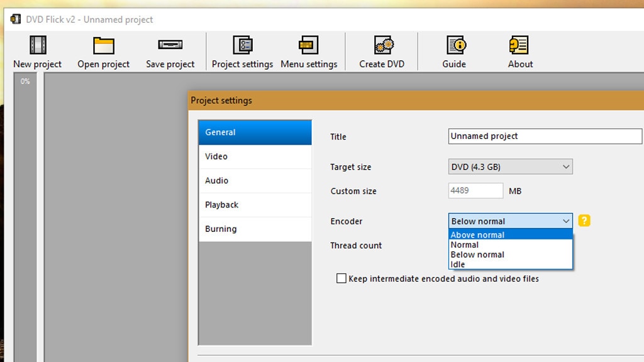The width and height of the screenshot is (644, 362).
Task: Click the yellow Encoder help question mark
Action: pos(584,221)
